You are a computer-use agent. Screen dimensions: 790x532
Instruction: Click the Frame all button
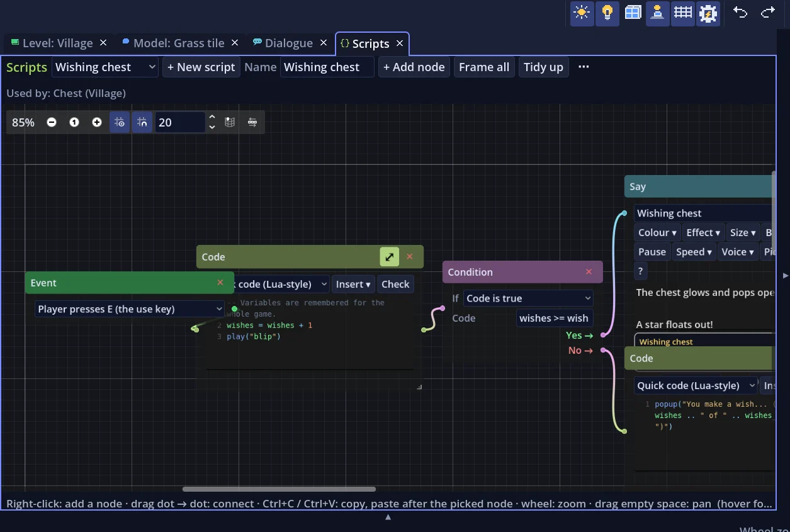(x=484, y=67)
